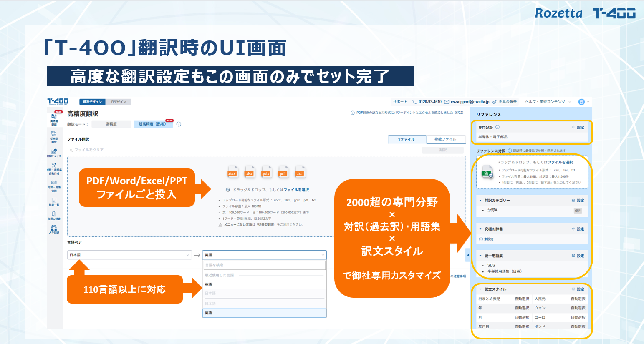644x344 pixels.
Task: Open 設定 for 訳文スタイル
Action: point(578,289)
